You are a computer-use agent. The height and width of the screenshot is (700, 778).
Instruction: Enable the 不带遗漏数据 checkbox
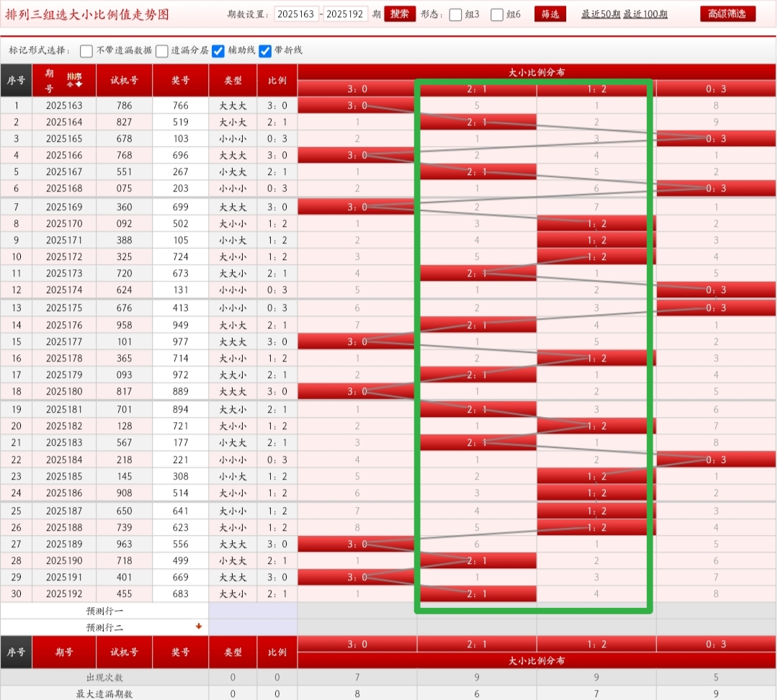[x=86, y=51]
